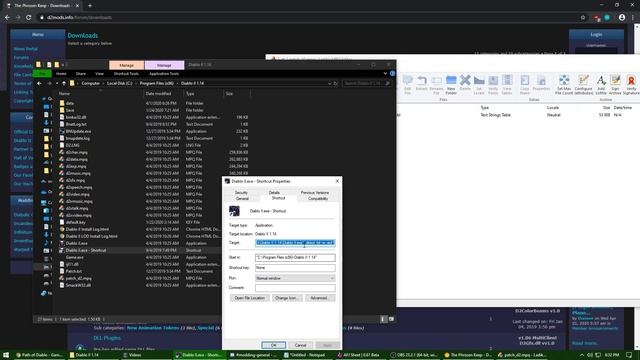Click Rename File icon in MPQ editor
Viewport: 640px width, 360px height.
[x=436, y=84]
